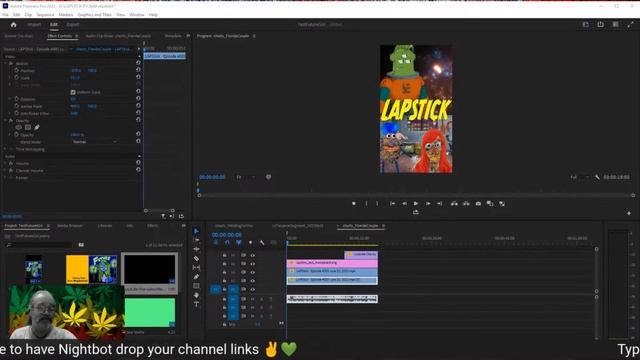Open the Window menu

pos(137,15)
